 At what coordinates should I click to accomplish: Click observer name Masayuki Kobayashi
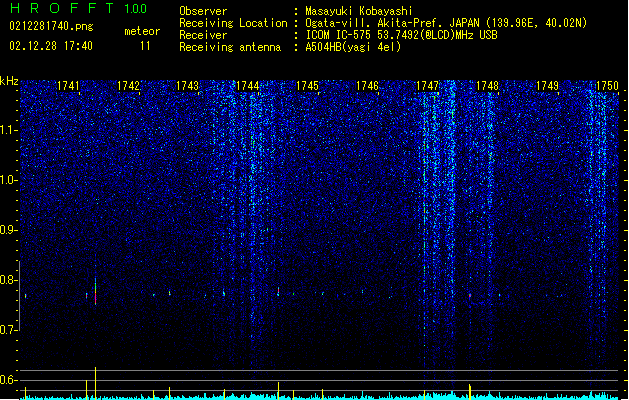(359, 11)
